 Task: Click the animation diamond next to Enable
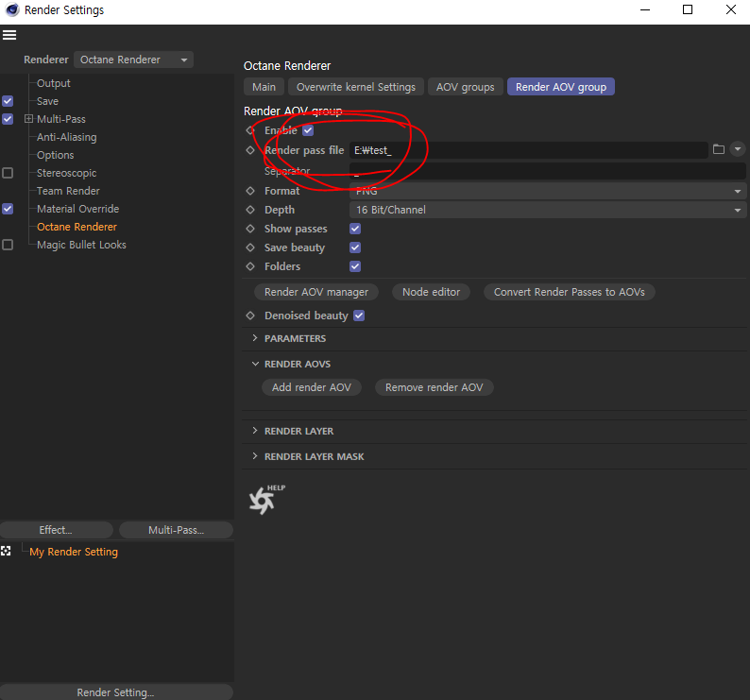pos(250,130)
